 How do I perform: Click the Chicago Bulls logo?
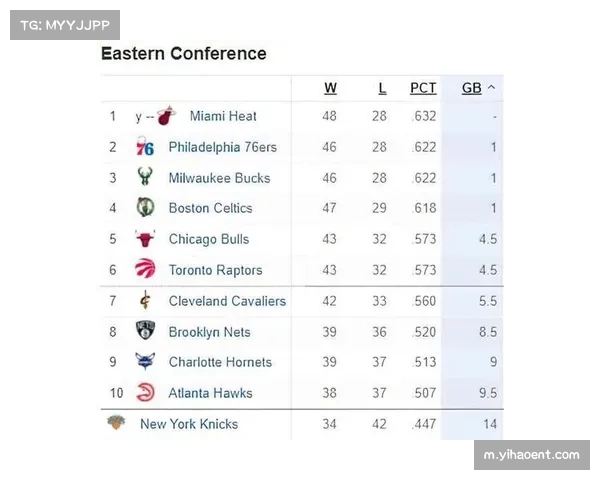click(x=145, y=239)
